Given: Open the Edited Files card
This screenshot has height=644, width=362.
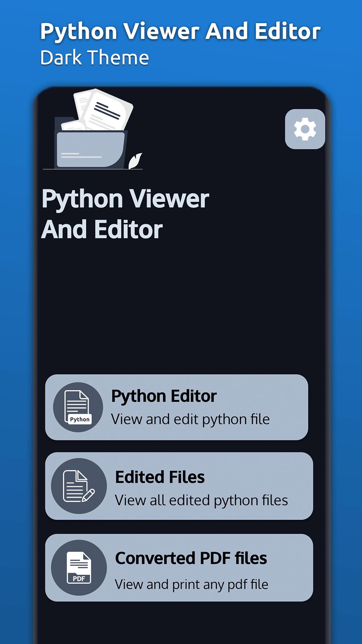Looking at the screenshot, I should (179, 486).
